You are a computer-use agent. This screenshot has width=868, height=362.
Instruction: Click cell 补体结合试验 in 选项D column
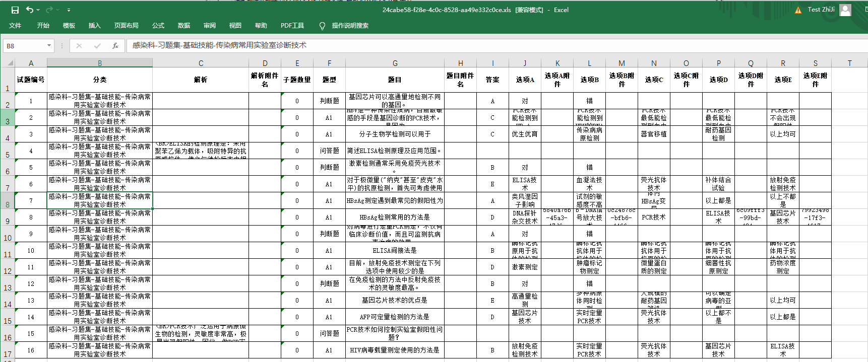click(x=718, y=184)
